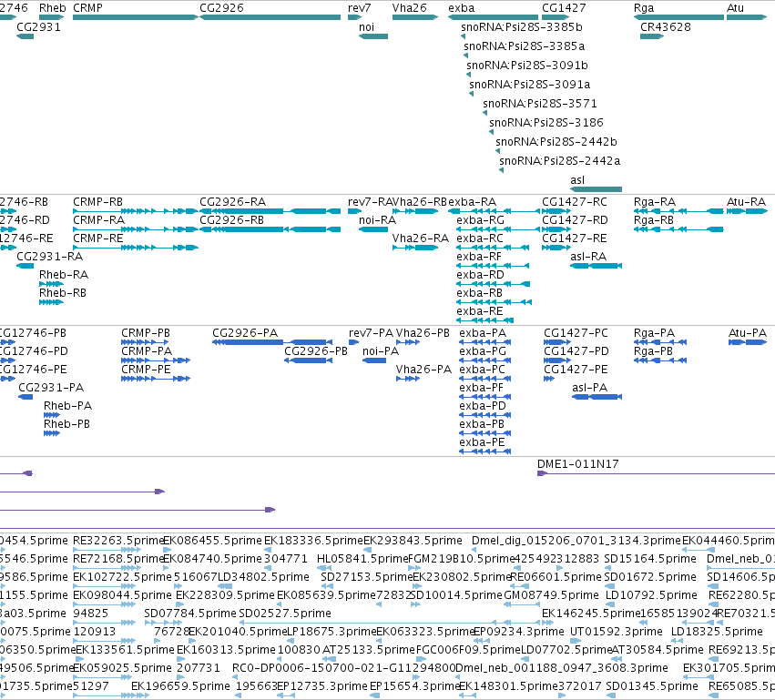Click the CRMP-RB transcript label

[x=97, y=202]
